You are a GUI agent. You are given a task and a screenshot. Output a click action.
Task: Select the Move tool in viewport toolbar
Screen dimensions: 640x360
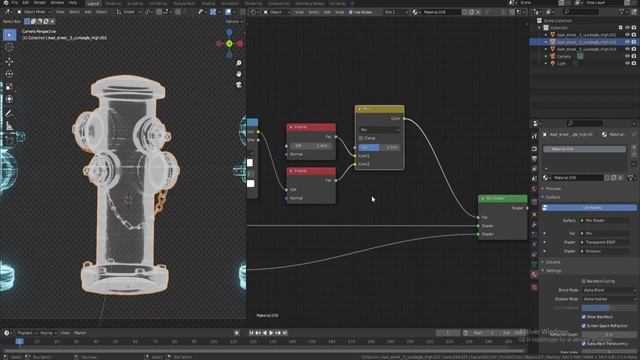[x=9, y=62]
